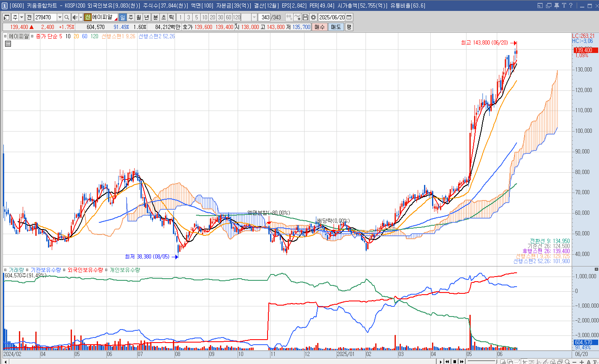This screenshot has width=599, height=364.
Task: Click the speaker sound icon
Action: 75,17
